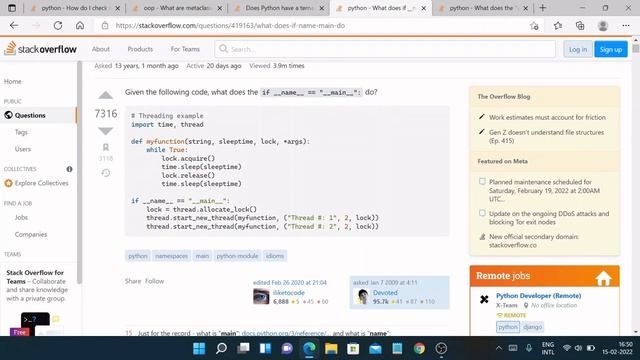Open Explore Collectives
This screenshot has width=640, height=360.
(41, 183)
